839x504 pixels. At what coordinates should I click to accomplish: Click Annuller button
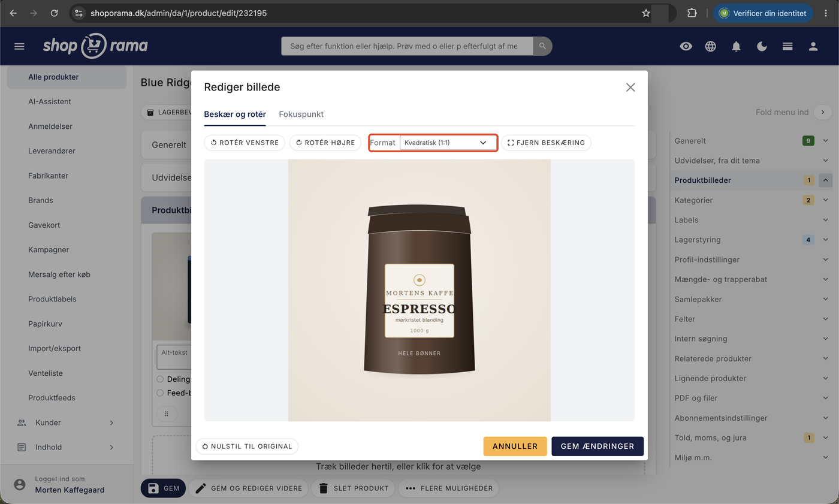click(515, 446)
